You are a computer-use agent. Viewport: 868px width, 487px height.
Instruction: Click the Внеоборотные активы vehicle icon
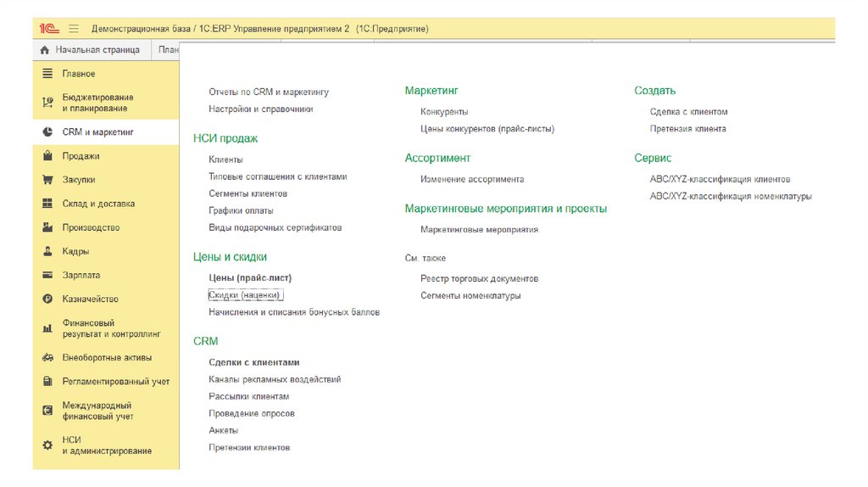click(47, 357)
